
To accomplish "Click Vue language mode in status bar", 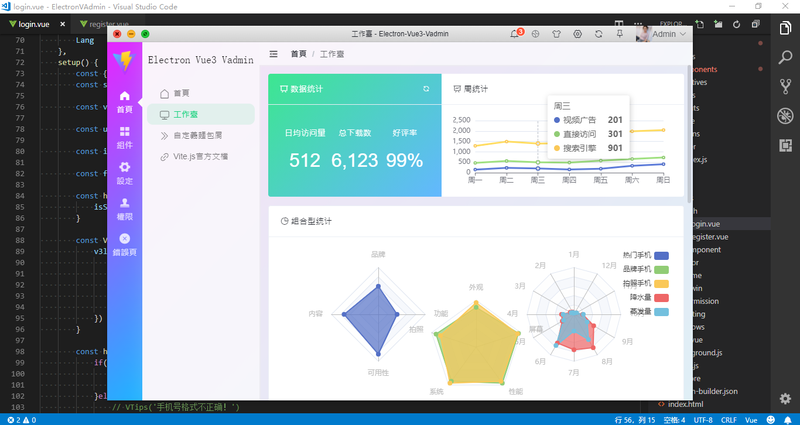I will click(x=751, y=420).
